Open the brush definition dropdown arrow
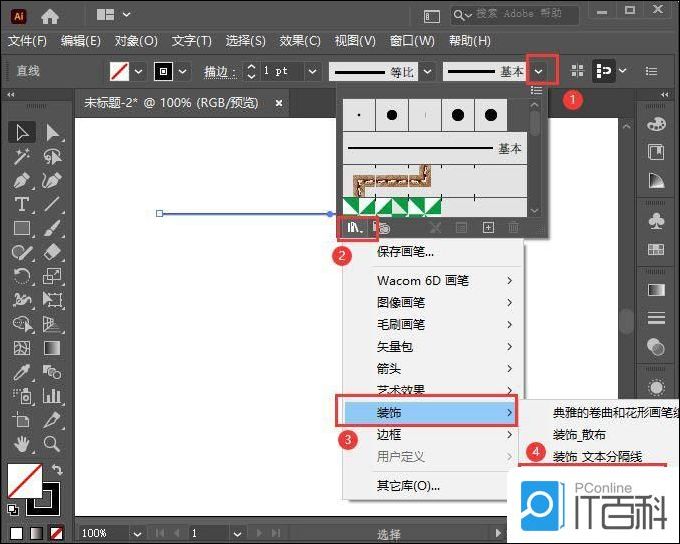This screenshot has width=680, height=544. tap(540, 72)
